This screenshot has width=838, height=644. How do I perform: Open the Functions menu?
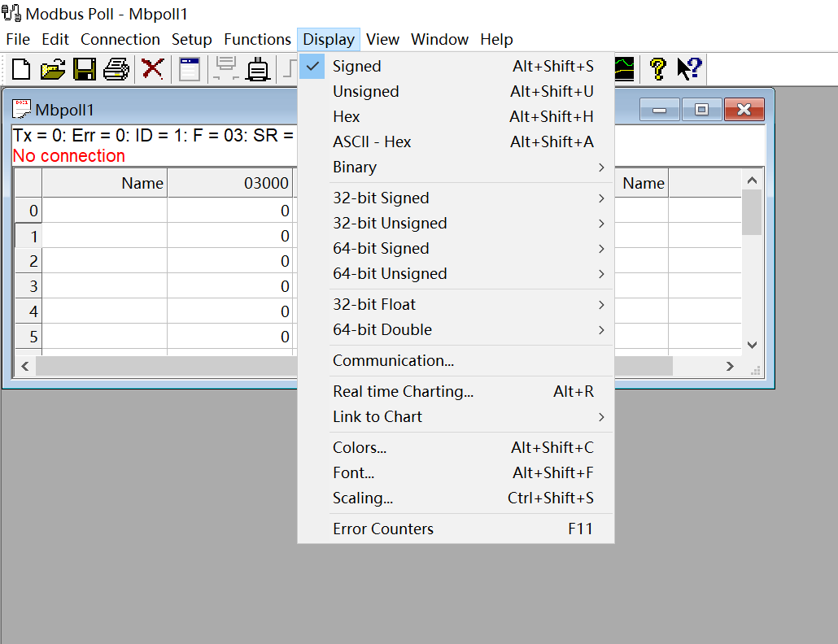(258, 40)
